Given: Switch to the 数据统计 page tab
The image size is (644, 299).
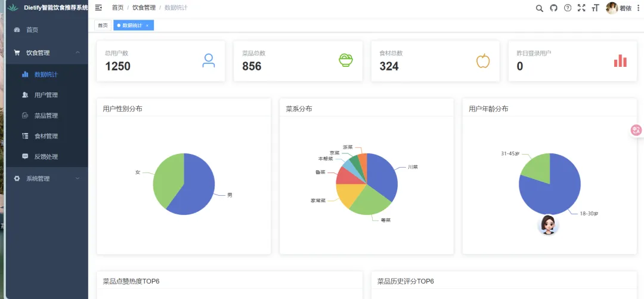Looking at the screenshot, I should pos(134,26).
